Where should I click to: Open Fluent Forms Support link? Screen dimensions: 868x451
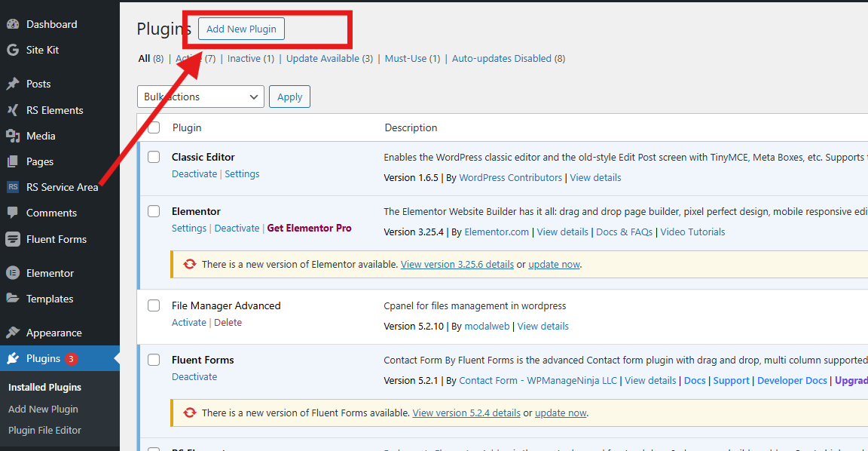732,381
